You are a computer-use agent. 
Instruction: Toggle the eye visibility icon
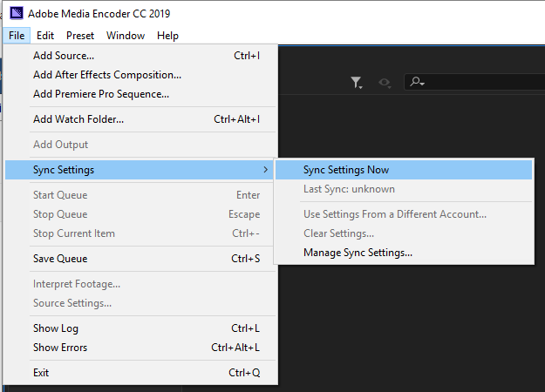coord(385,83)
